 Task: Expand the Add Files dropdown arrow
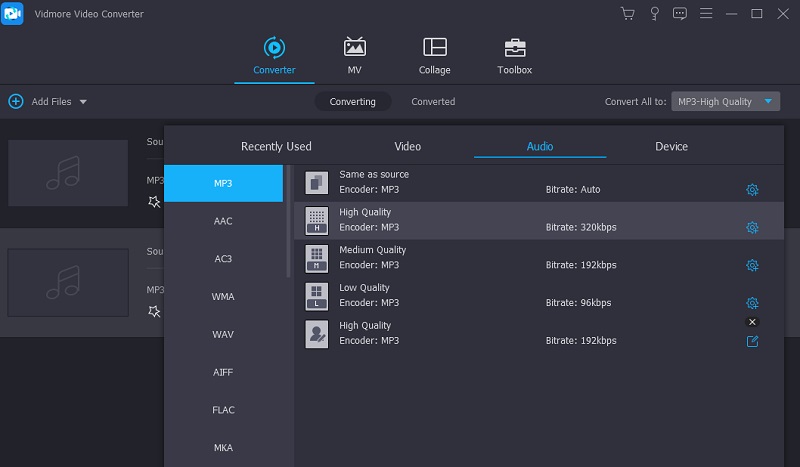coord(83,102)
